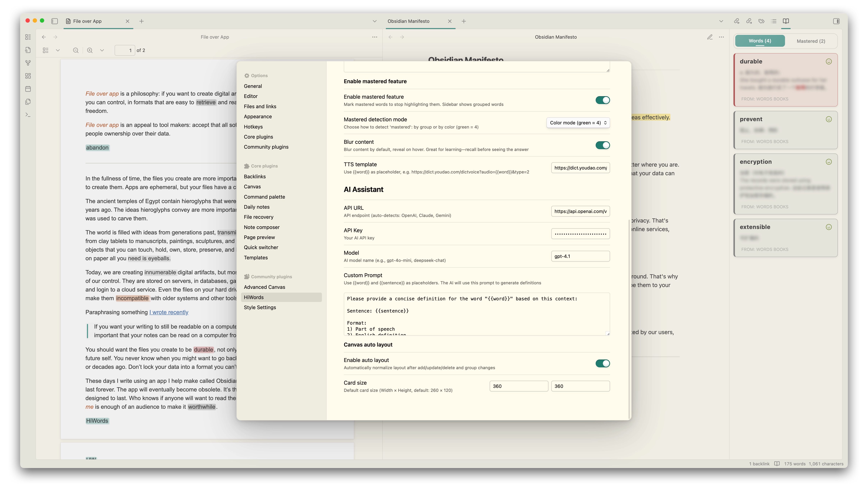Toggle off Enable mastered feature switch
This screenshot has height=495, width=868.
(x=602, y=100)
